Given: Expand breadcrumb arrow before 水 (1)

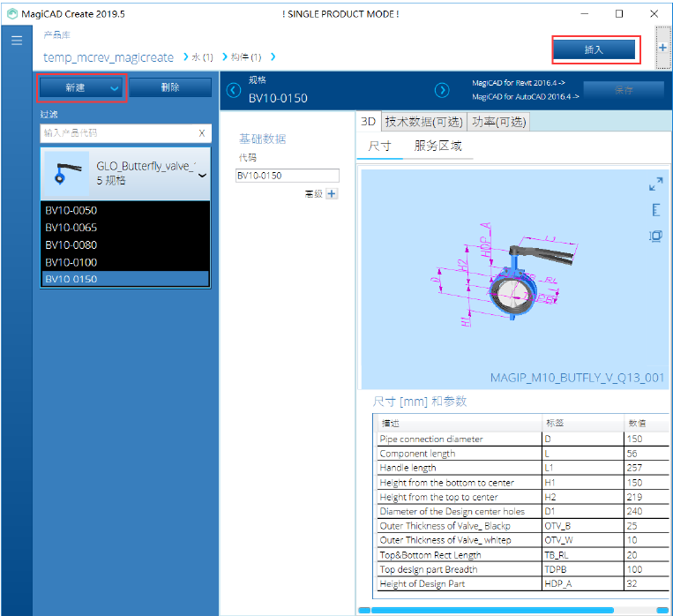Looking at the screenshot, I should tap(186, 56).
